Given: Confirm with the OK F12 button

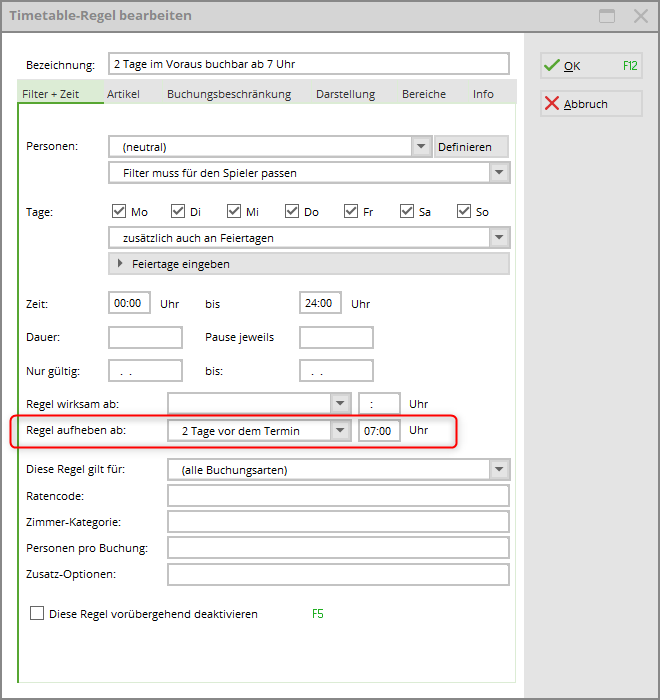Looking at the screenshot, I should [x=591, y=66].
